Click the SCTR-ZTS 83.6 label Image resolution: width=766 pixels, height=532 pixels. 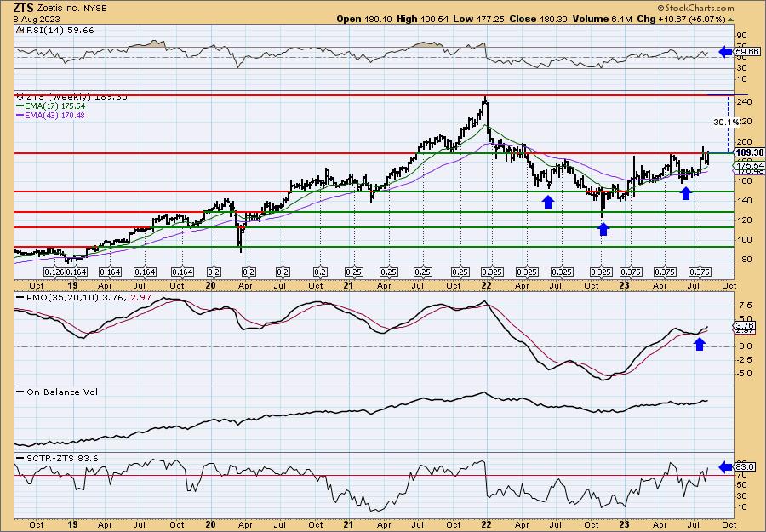click(x=61, y=458)
